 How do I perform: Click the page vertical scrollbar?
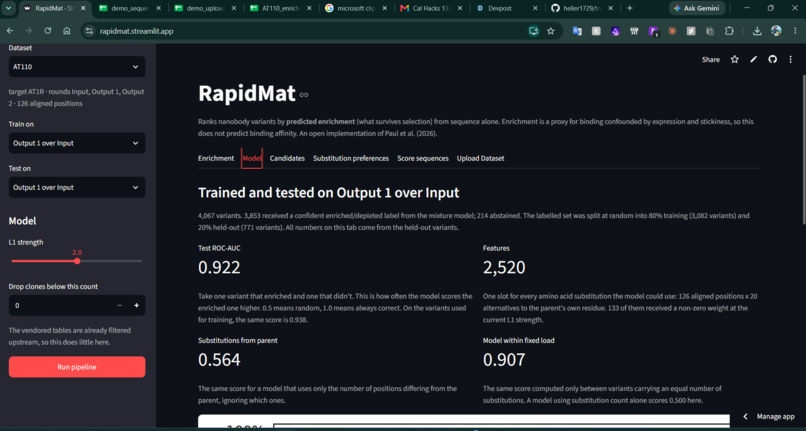[803, 149]
